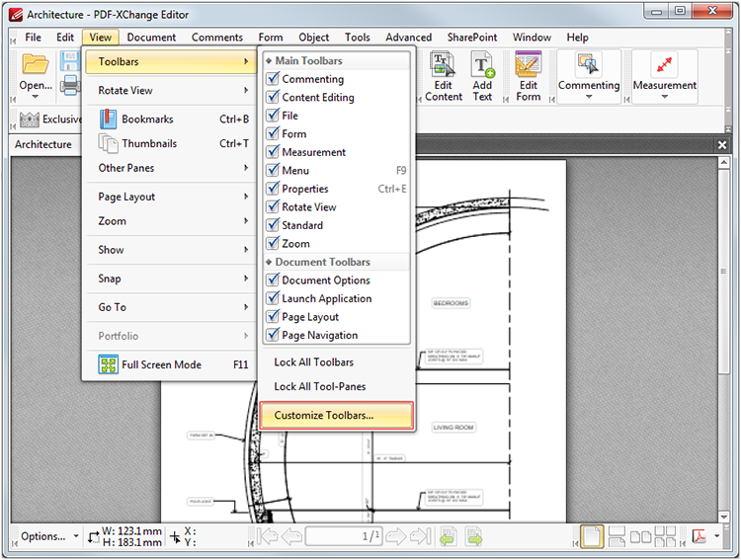Image resolution: width=741 pixels, height=560 pixels.
Task: Open the SharePoint menu
Action: point(472,38)
